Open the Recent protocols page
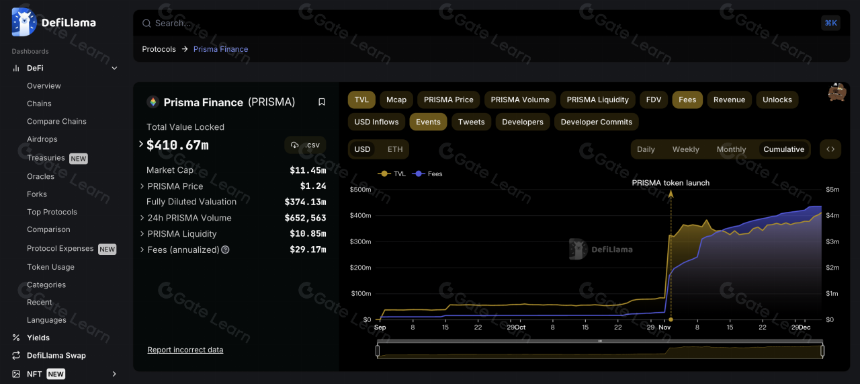Image resolution: width=860 pixels, height=384 pixels. [39, 302]
